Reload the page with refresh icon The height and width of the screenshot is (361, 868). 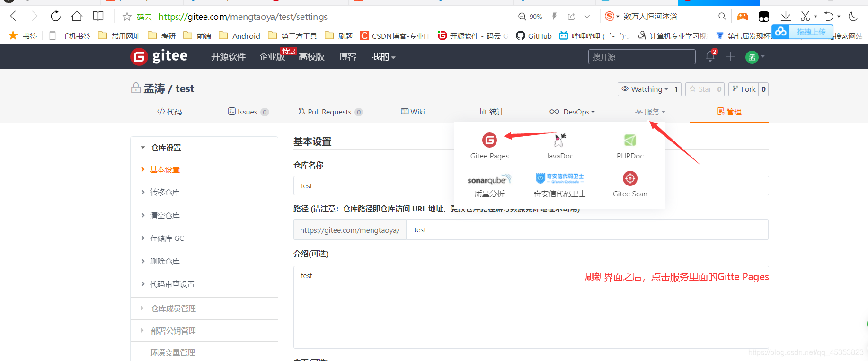[x=55, y=16]
